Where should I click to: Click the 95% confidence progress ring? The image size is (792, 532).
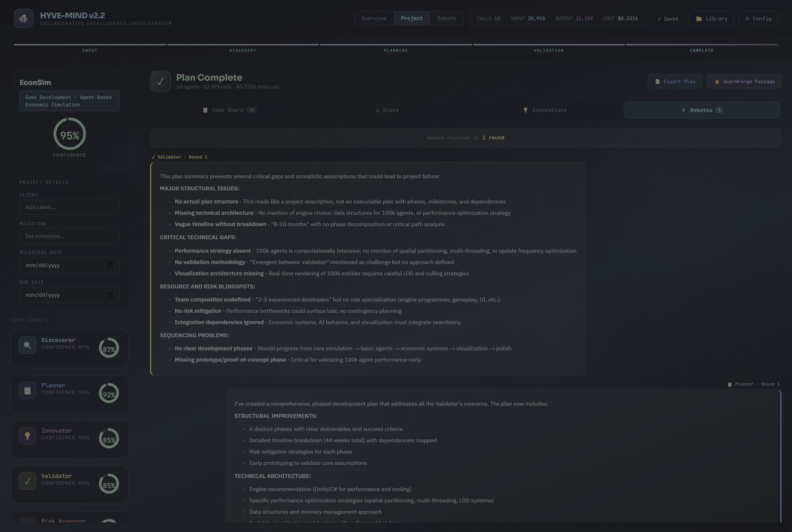coord(70,134)
